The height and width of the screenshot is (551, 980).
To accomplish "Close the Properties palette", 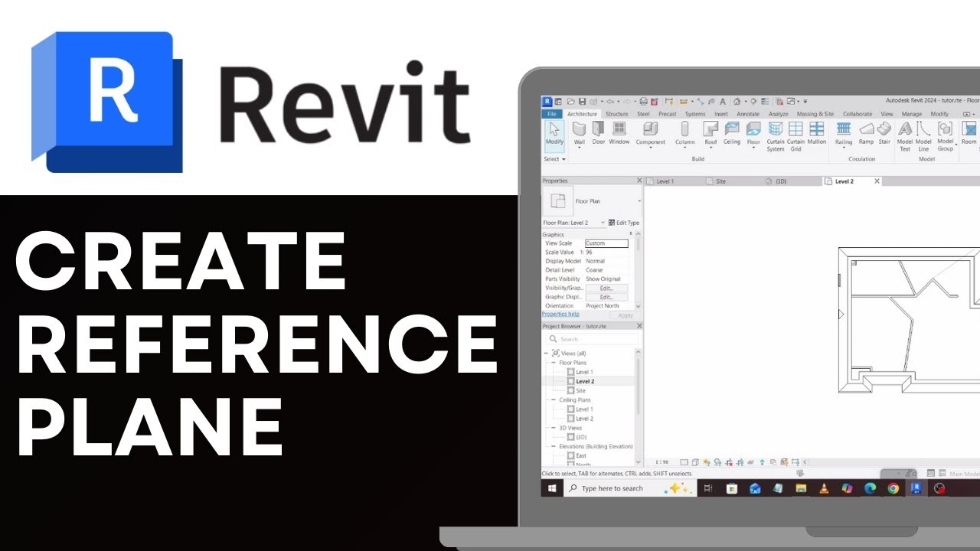I will tap(639, 181).
